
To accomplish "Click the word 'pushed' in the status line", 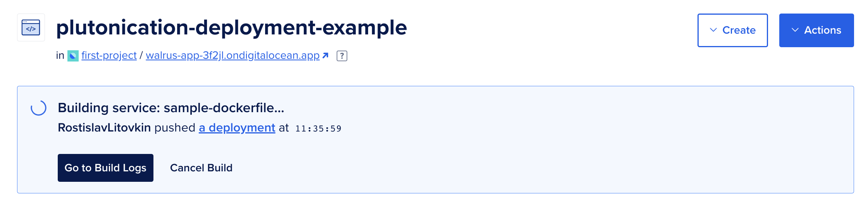I will tap(175, 128).
